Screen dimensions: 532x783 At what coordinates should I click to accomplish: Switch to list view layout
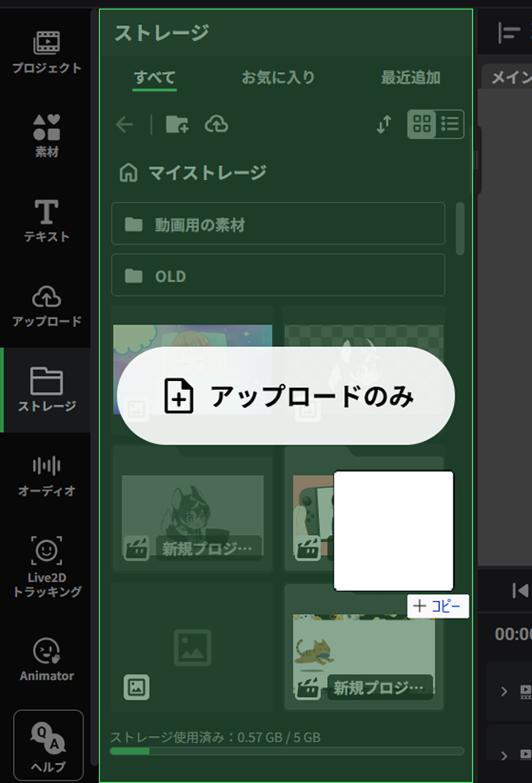(x=449, y=124)
